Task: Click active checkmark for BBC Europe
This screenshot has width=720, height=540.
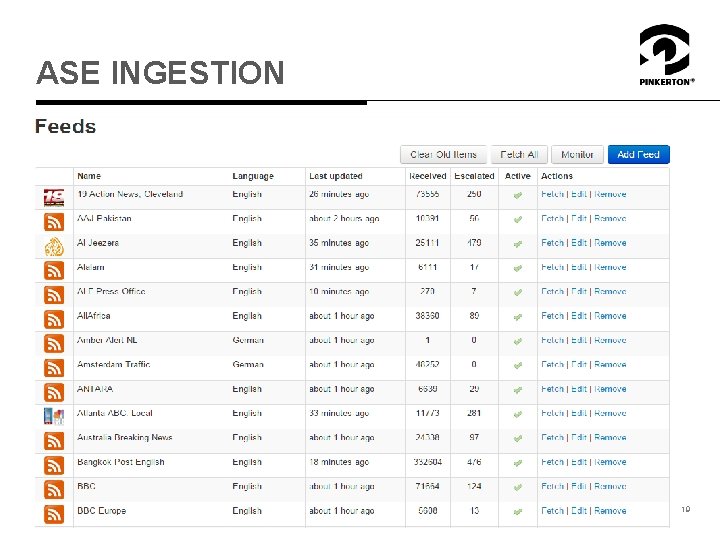Action: coord(518,512)
